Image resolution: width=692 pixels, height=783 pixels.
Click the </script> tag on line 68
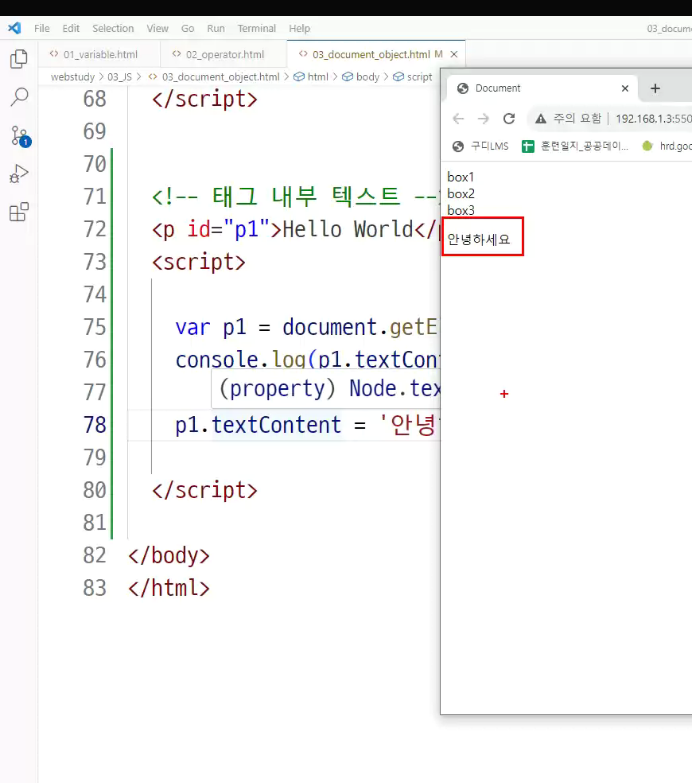pos(204,99)
